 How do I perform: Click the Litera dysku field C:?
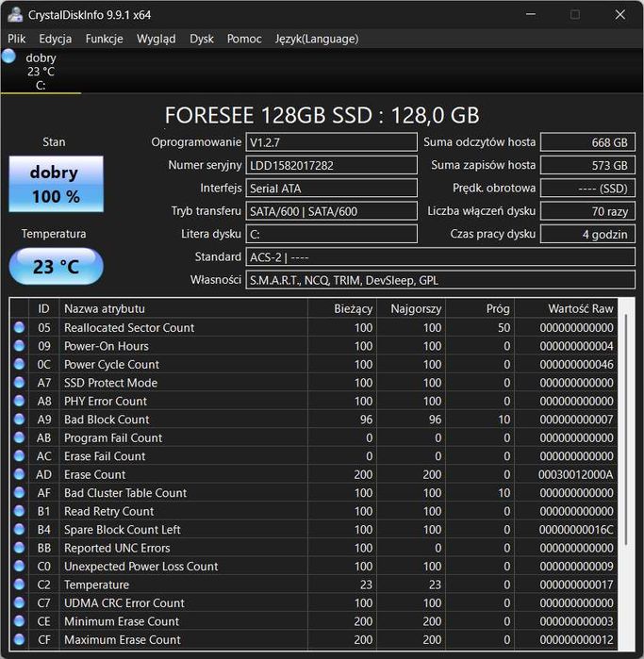click(331, 234)
